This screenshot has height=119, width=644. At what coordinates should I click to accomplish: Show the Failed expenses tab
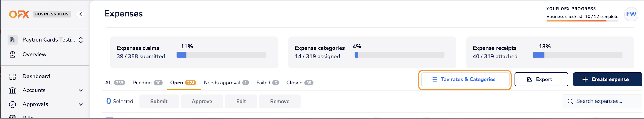click(267, 83)
